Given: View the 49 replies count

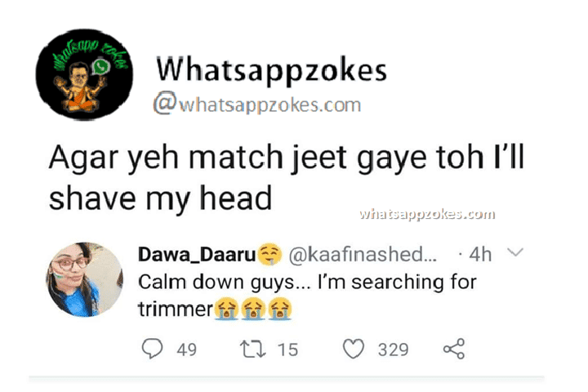Looking at the screenshot, I should 187,350.
